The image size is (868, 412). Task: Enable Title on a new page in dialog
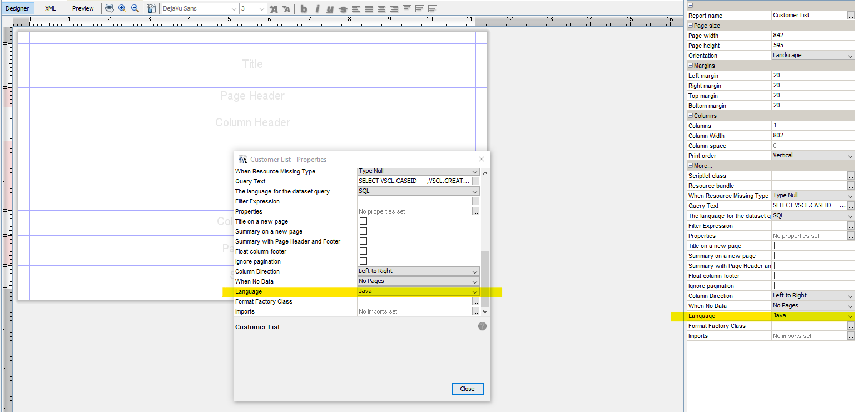click(x=364, y=221)
